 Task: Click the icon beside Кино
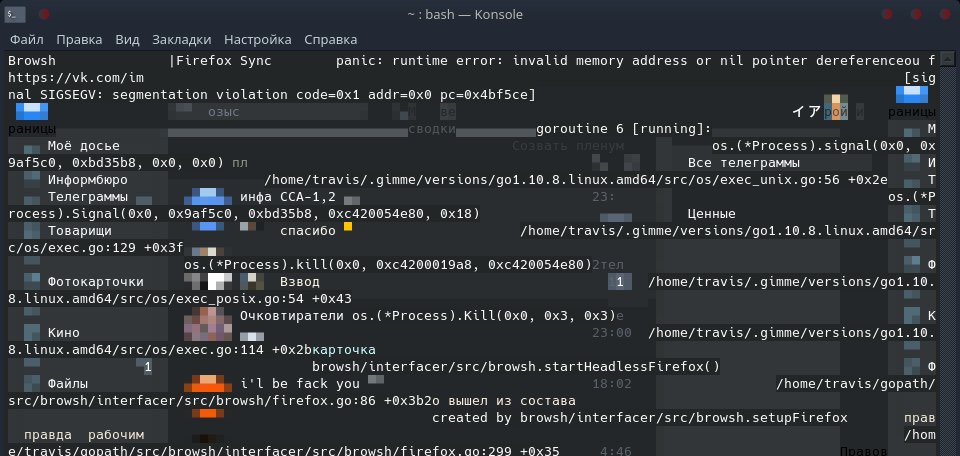(x=32, y=333)
